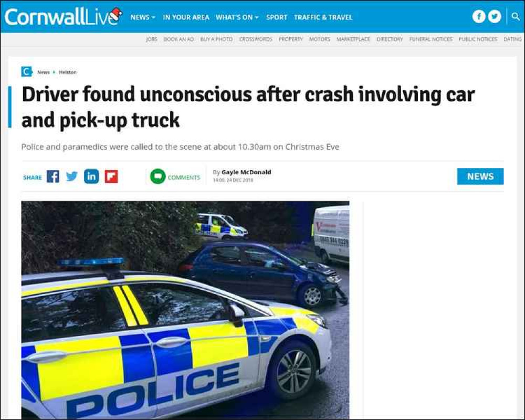The height and width of the screenshot is (420, 525).
Task: Share the article on Facebook
Action: [53, 176]
